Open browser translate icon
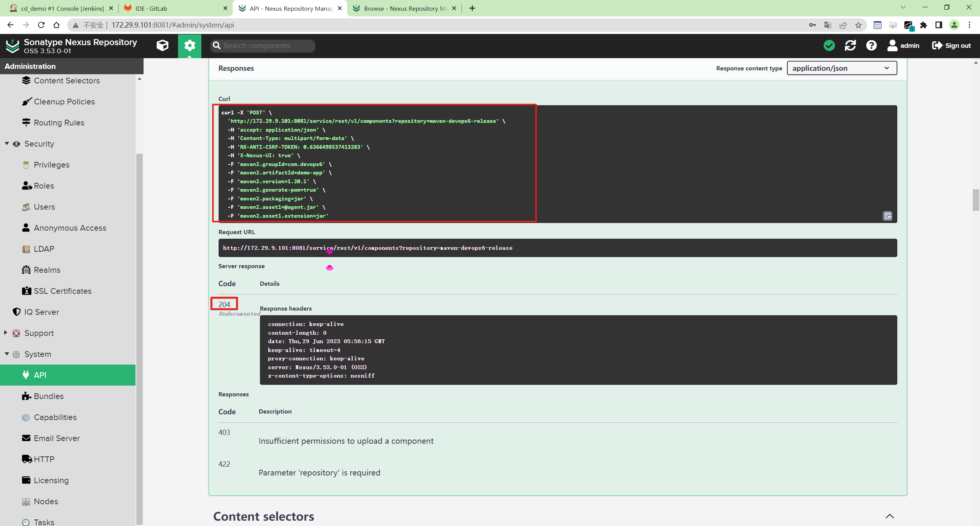 pos(828,25)
